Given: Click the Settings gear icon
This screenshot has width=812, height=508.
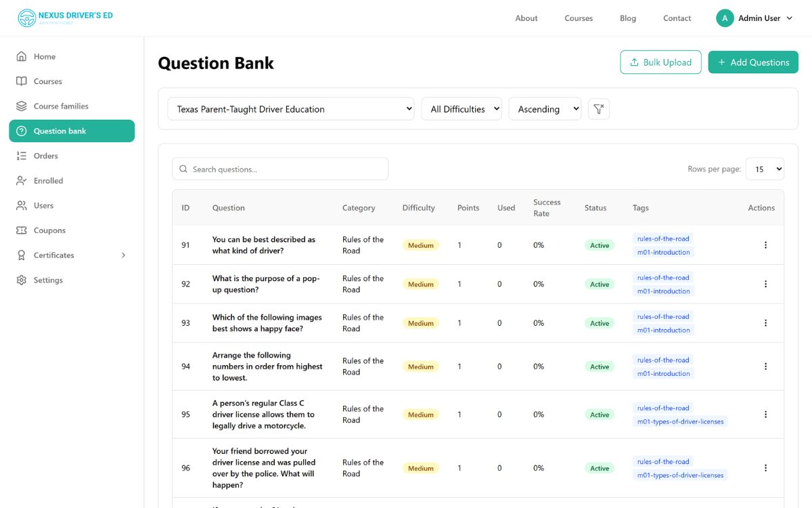Looking at the screenshot, I should (x=22, y=280).
